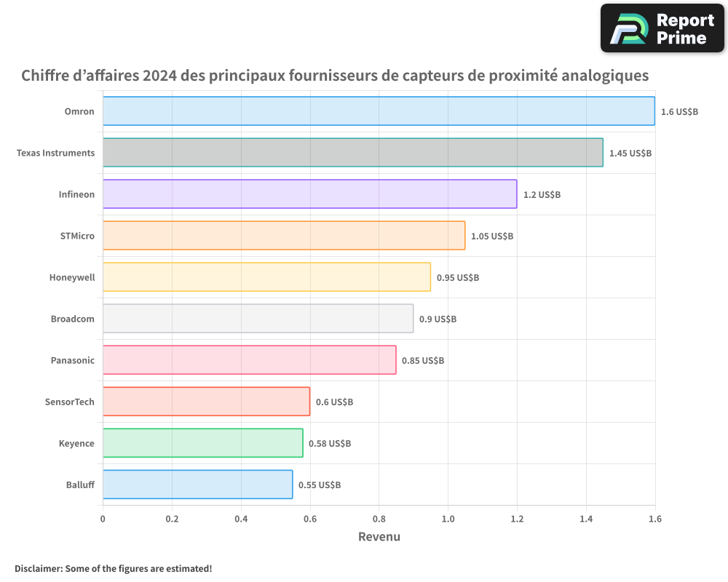Select the orange STMicro bar
728x582 pixels.
click(x=284, y=236)
